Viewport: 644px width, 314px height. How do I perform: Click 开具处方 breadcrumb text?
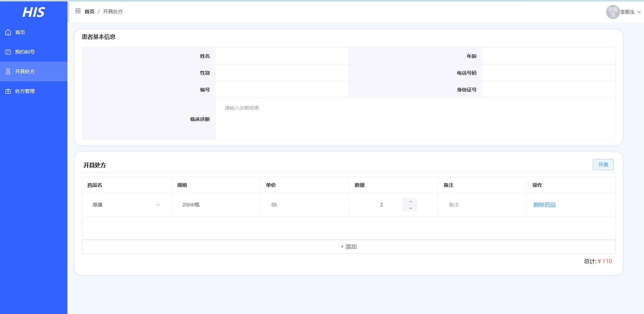pyautogui.click(x=113, y=12)
